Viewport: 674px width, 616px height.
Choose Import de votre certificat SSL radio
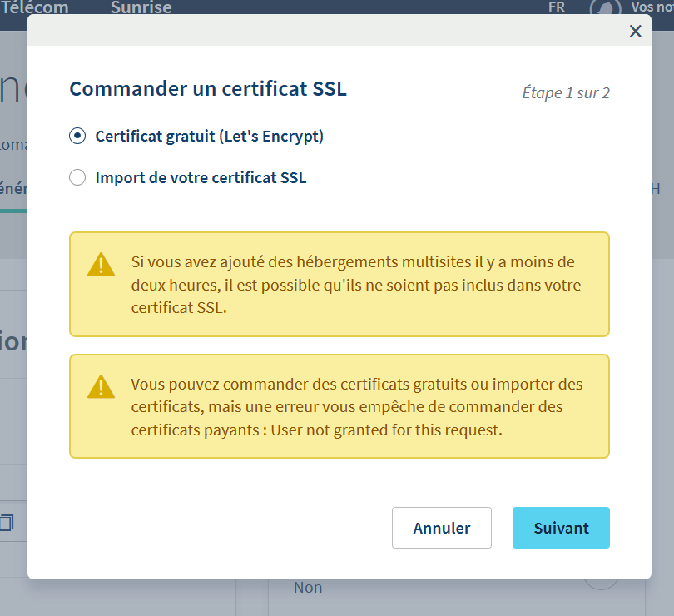(77, 177)
